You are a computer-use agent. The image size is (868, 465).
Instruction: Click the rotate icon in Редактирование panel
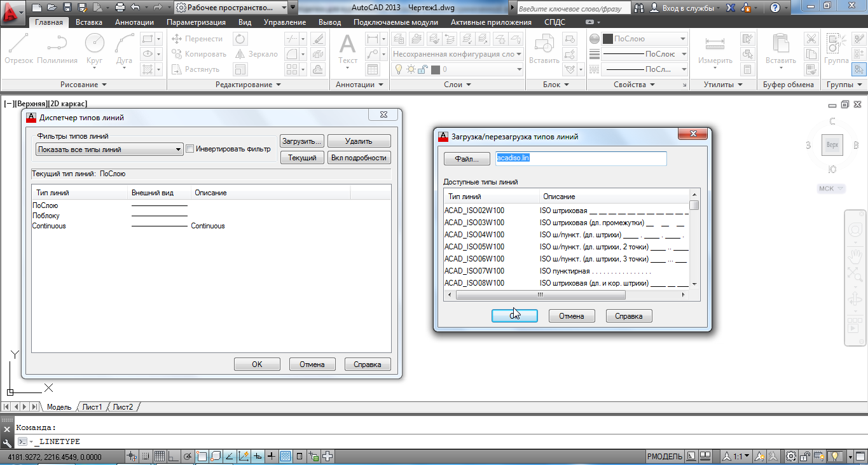click(x=240, y=39)
